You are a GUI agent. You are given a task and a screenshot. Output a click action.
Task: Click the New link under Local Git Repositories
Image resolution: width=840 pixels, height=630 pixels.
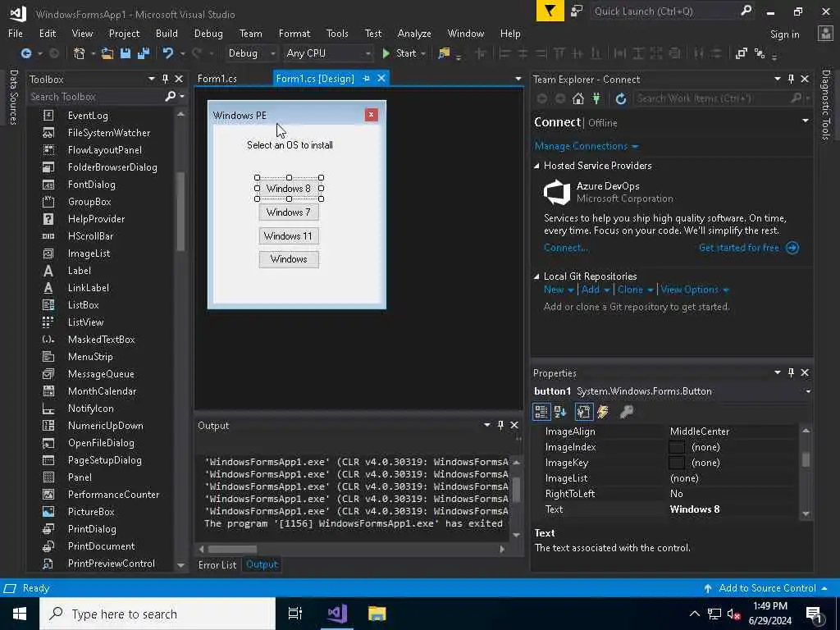tap(554, 290)
